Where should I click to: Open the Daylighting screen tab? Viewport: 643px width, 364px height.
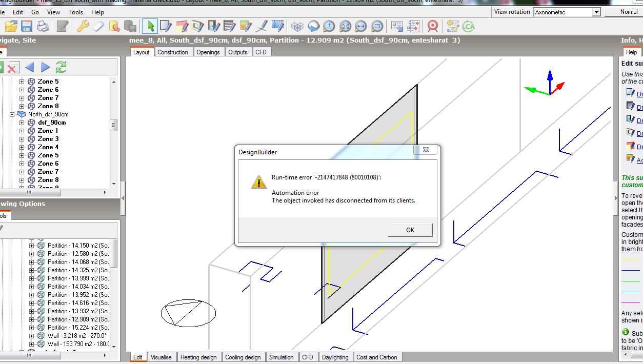pos(335,357)
